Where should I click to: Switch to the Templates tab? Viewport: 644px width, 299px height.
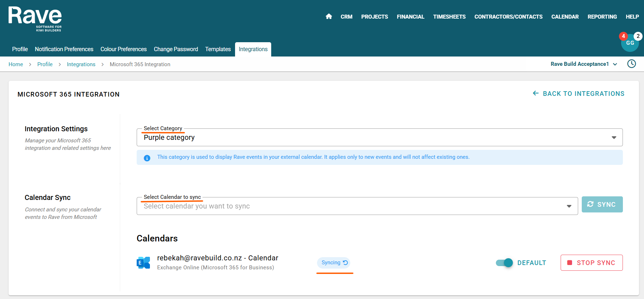[x=218, y=49]
